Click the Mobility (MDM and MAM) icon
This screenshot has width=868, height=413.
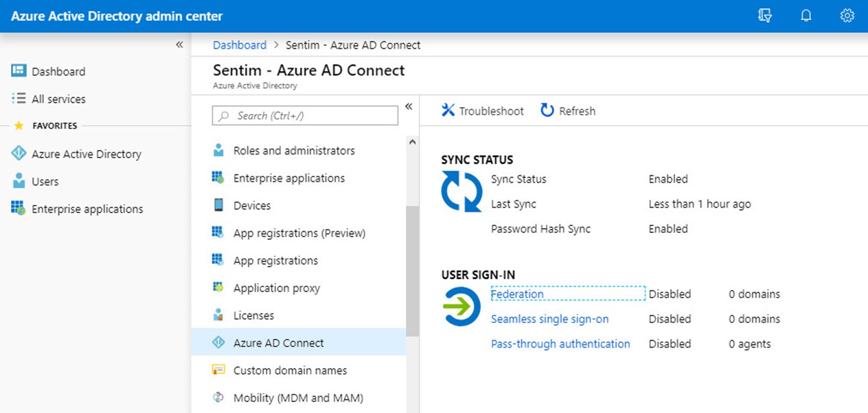point(218,397)
